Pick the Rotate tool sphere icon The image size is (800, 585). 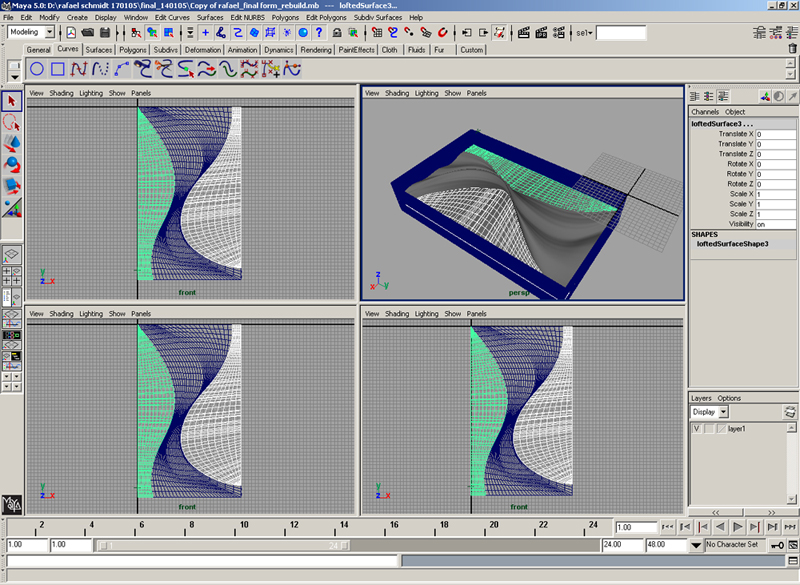point(12,165)
